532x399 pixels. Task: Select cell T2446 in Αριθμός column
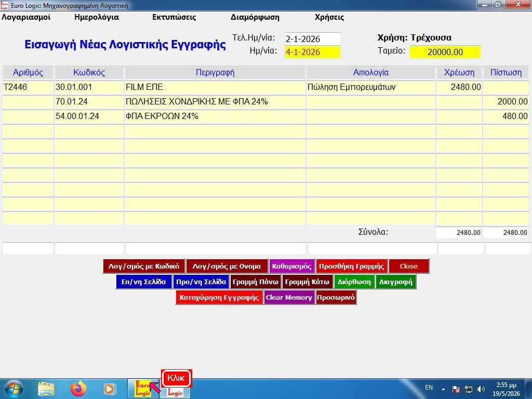tap(28, 87)
